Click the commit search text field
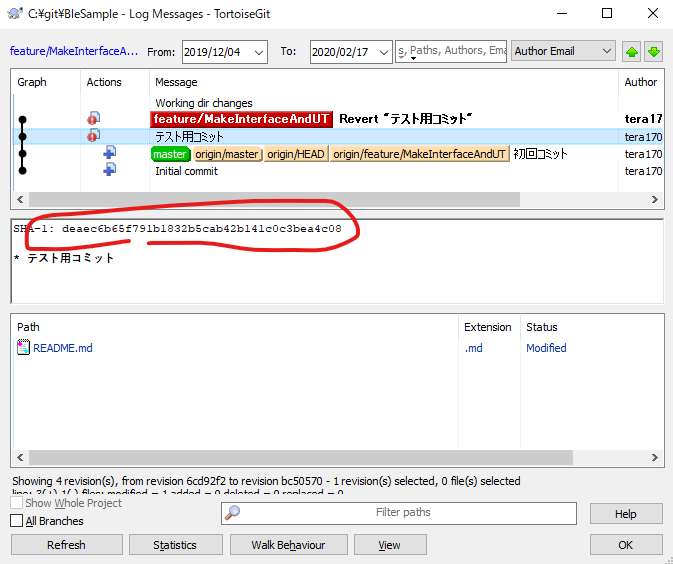The image size is (673, 564). click(451, 51)
